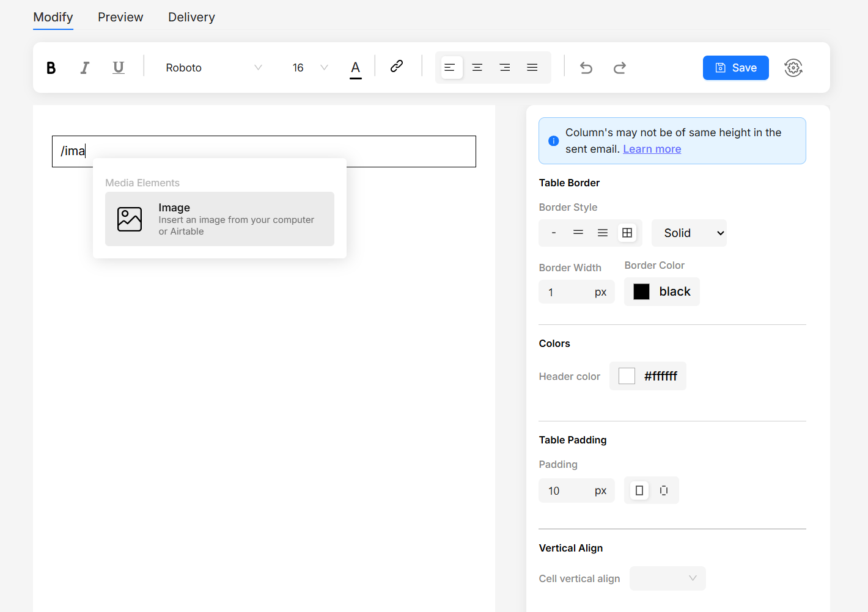Select center text alignment
This screenshot has height=612, width=868.
point(477,68)
